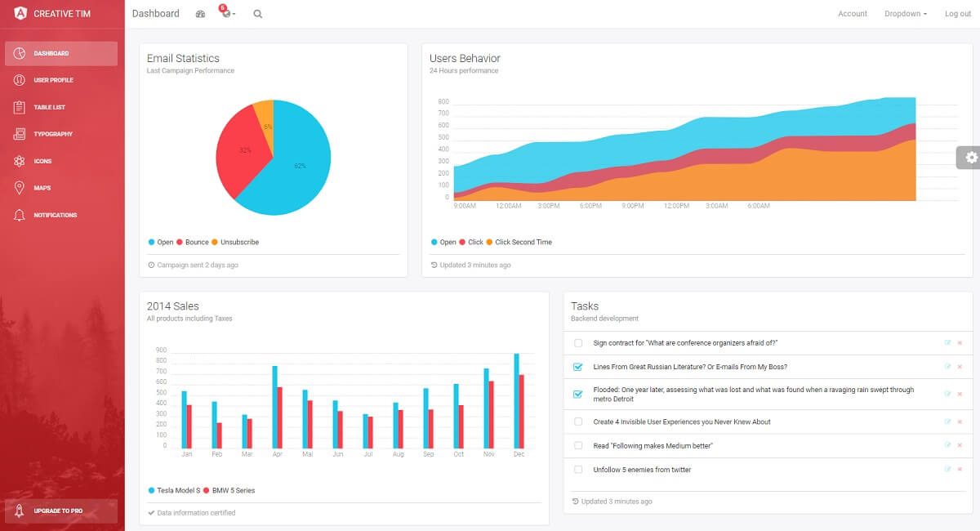The width and height of the screenshot is (980, 531).
Task: Open the Dashboard sidebar menu item
Action: pos(61,53)
